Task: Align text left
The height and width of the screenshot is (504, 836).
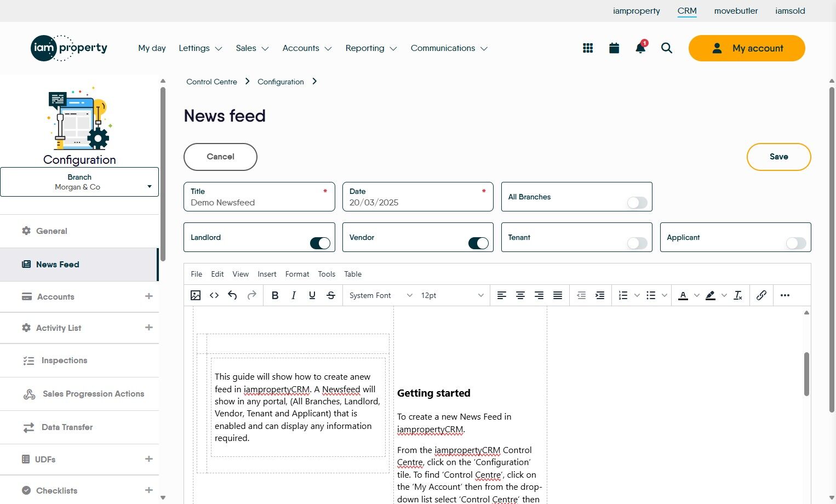Action: (502, 295)
